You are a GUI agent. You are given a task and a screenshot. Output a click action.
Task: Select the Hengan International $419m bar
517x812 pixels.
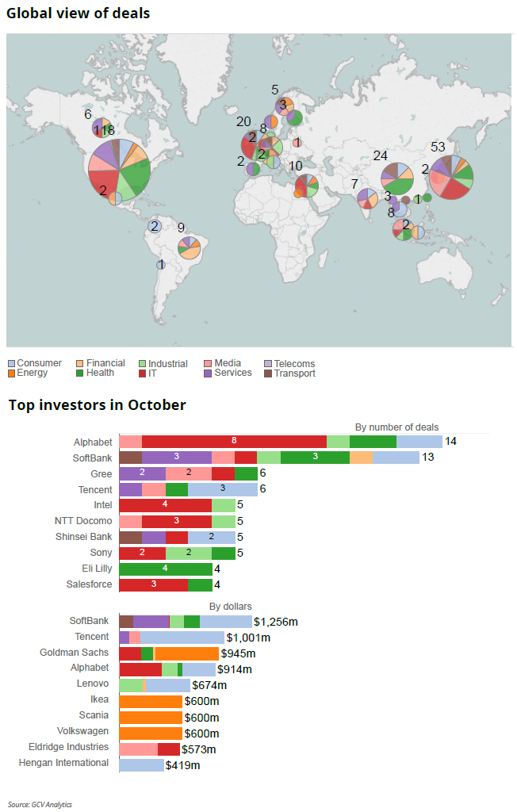tap(141, 765)
